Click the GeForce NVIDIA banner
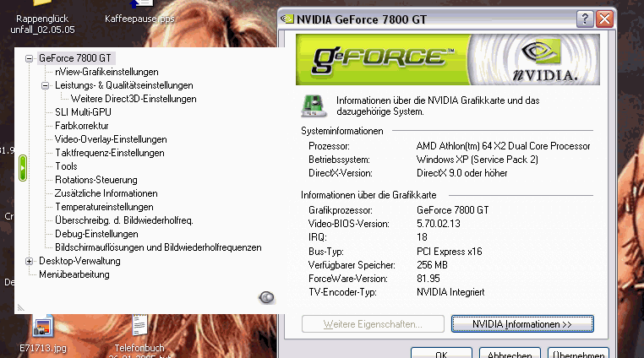This screenshot has width=644, height=358. [448, 60]
